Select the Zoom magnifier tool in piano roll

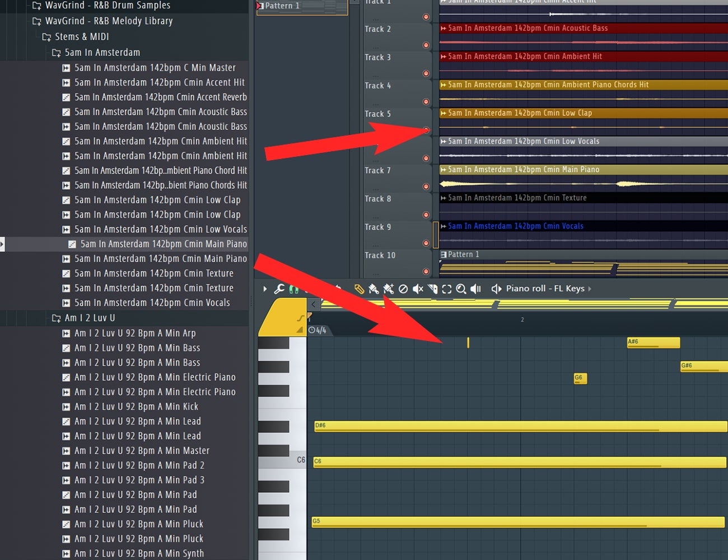[x=461, y=289]
